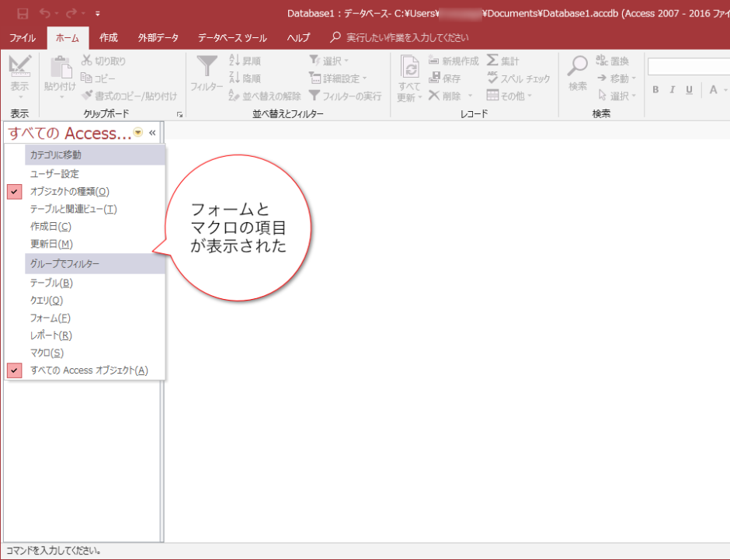The image size is (730, 560).
Task: Click the Paste (貼り付け) clipboard icon
Action: click(60, 70)
